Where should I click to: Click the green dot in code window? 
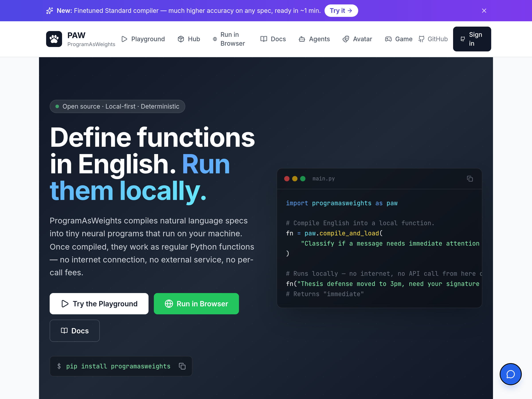pos(303,178)
